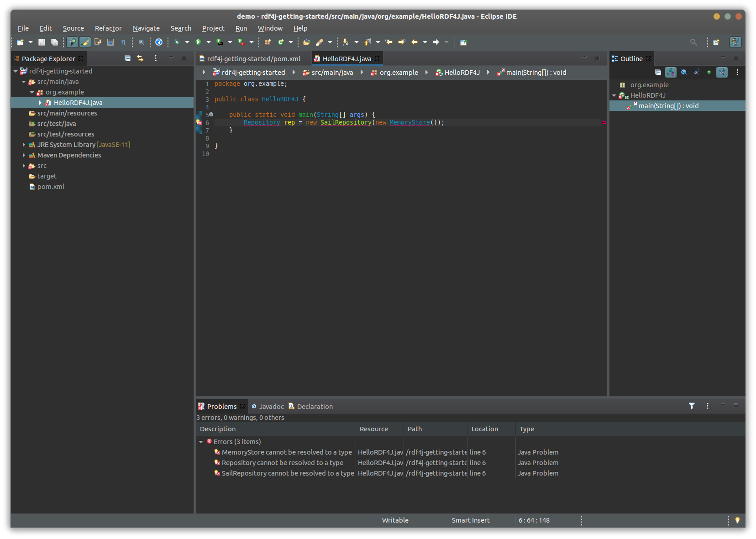Screen dimensions: 756x539
Task: Click the Search flashlight toolbar icon
Action: click(x=320, y=42)
